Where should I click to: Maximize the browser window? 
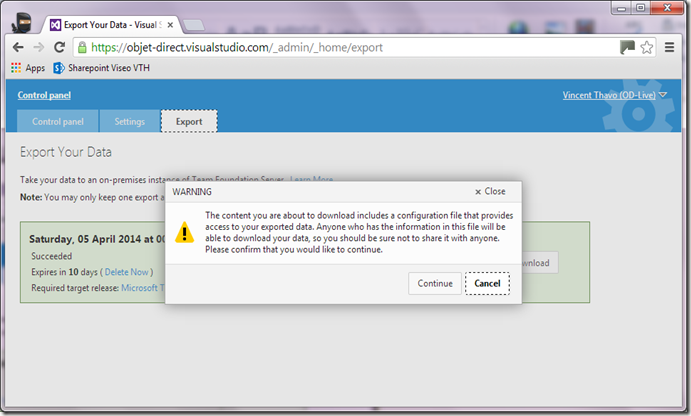click(641, 8)
